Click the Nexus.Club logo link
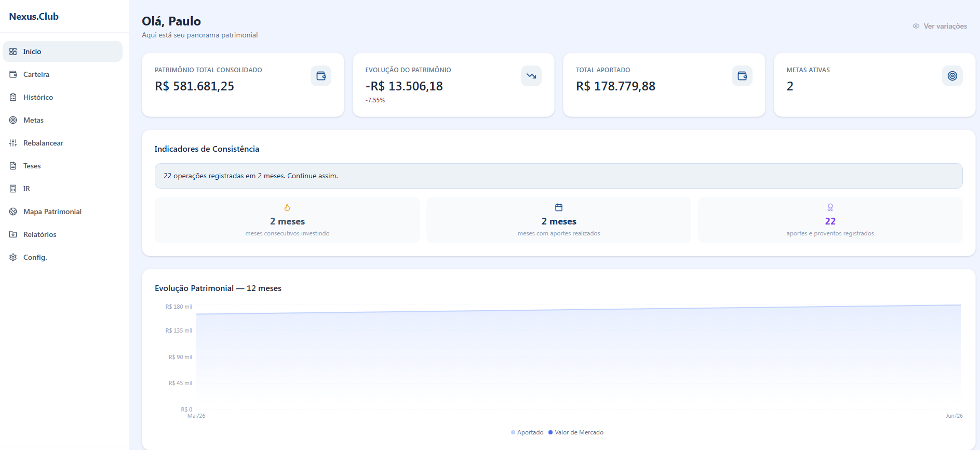 tap(34, 17)
